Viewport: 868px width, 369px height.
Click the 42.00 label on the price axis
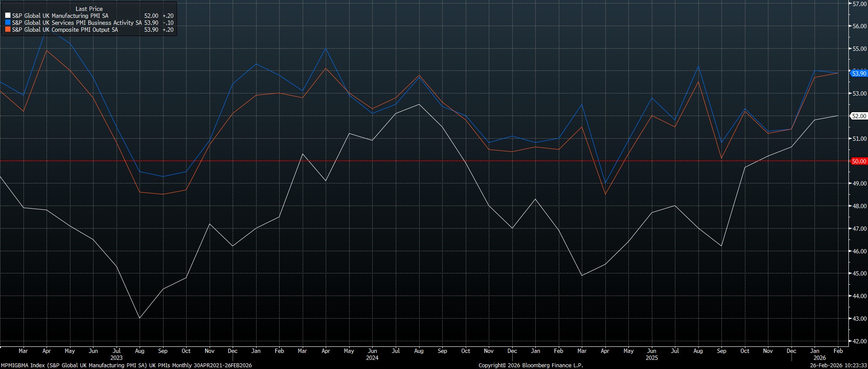tap(859, 341)
